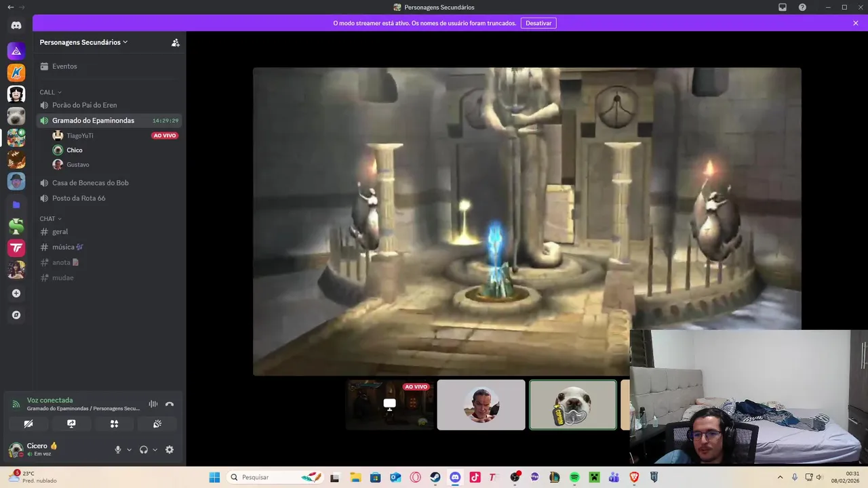868x488 pixels.
Task: Go back using title bar left arrow
Action: point(10,7)
